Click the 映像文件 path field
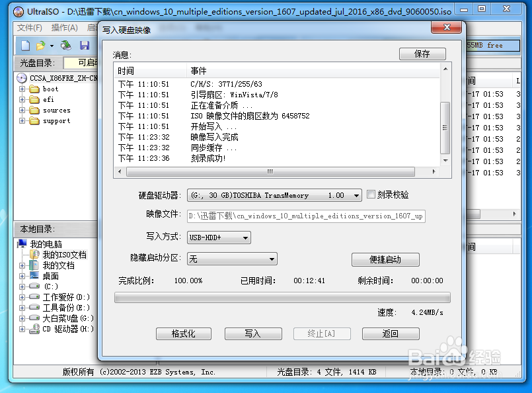 click(306, 216)
